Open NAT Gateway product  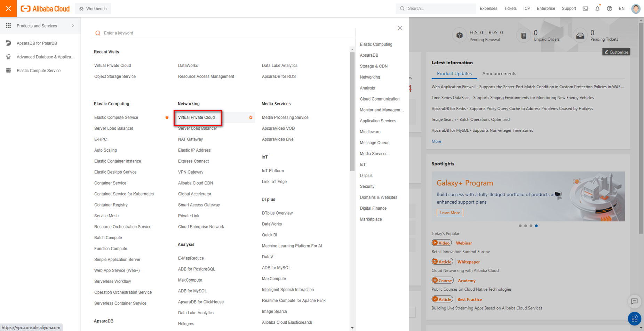[x=190, y=139]
